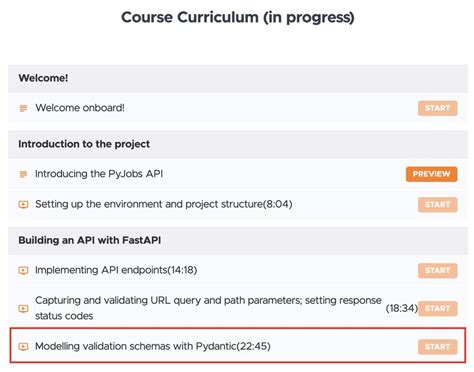
Task: Start the Implementing API endpoints lesson
Action: point(438,271)
